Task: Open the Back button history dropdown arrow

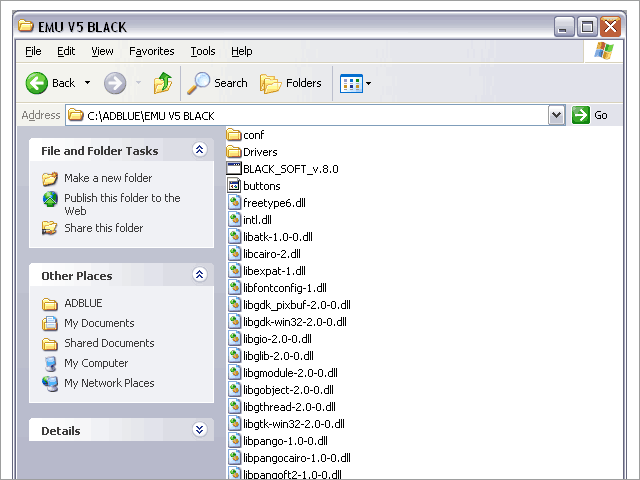Action: [x=87, y=83]
